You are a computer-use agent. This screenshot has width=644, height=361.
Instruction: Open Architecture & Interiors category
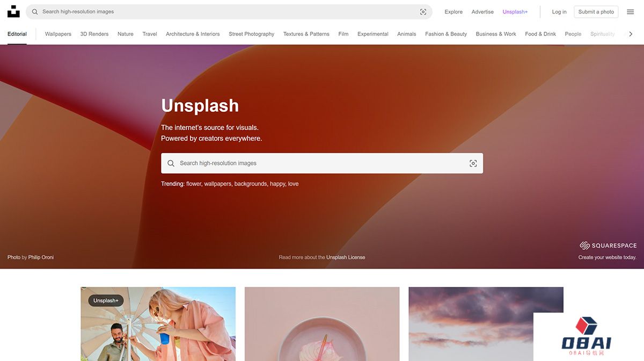(193, 34)
